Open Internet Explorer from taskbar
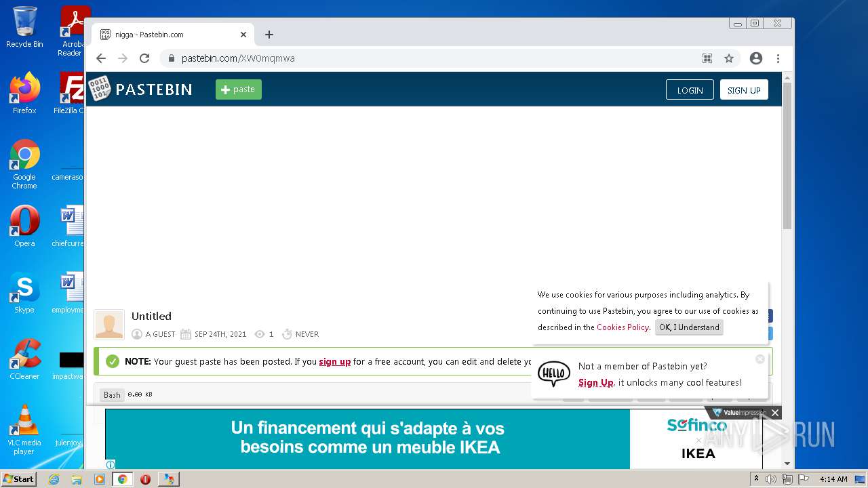 [54, 479]
